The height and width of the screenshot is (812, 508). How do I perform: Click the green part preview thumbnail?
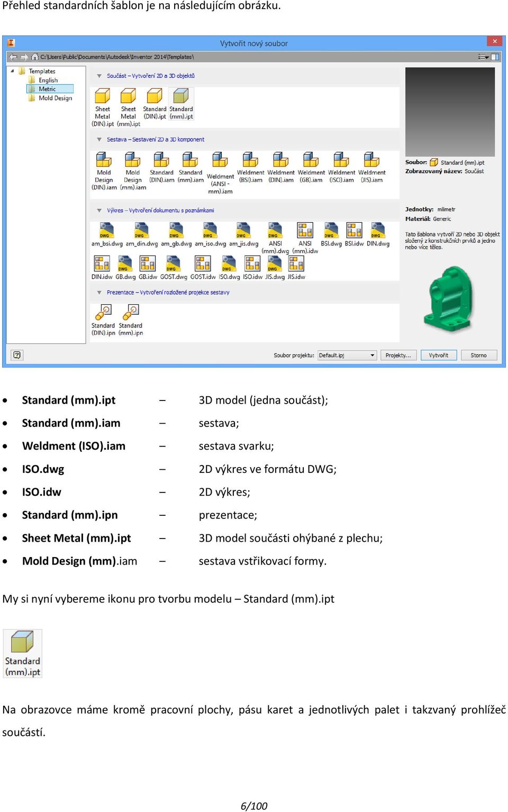449,299
